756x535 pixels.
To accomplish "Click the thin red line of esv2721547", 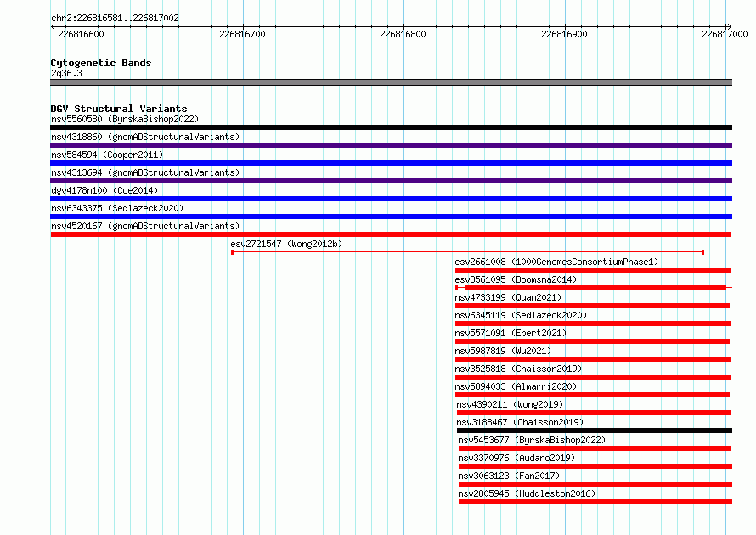I will [468, 252].
